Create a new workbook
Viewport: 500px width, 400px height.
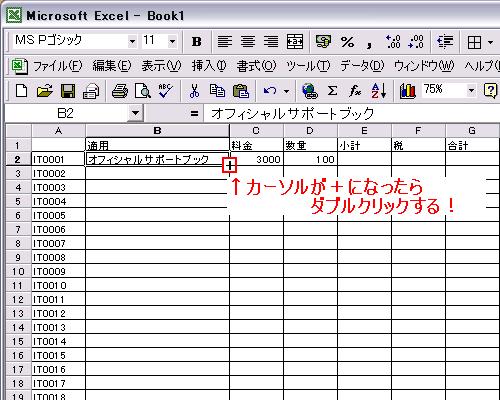coord(22,91)
